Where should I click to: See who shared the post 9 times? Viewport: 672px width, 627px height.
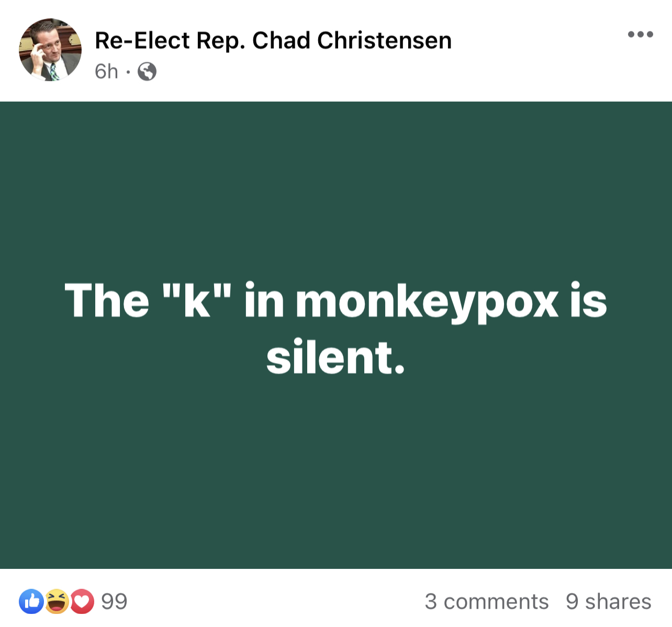pyautogui.click(x=608, y=601)
